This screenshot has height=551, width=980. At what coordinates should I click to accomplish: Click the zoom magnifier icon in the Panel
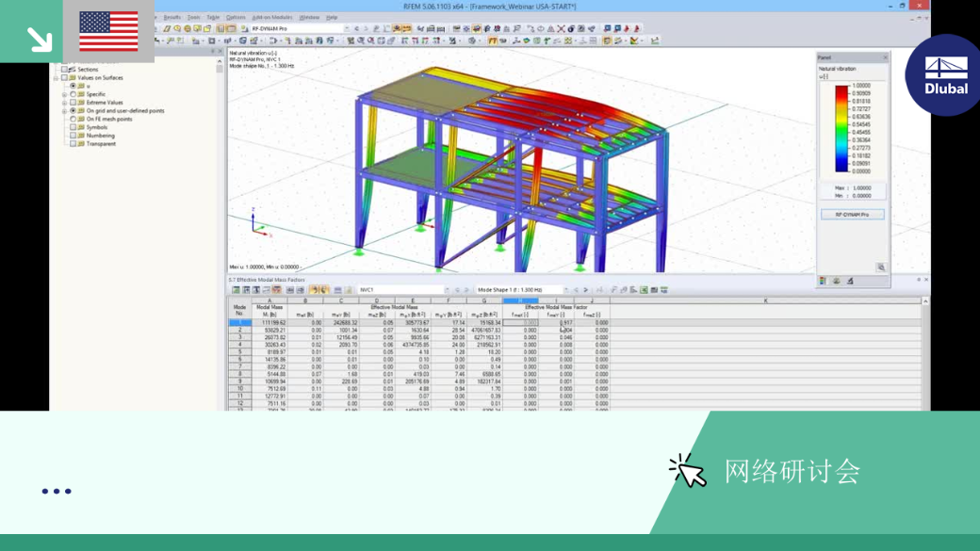881,267
